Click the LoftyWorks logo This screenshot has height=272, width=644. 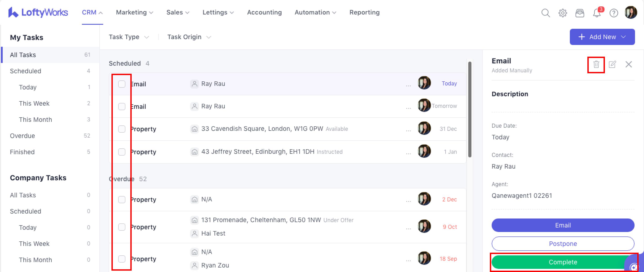point(38,12)
